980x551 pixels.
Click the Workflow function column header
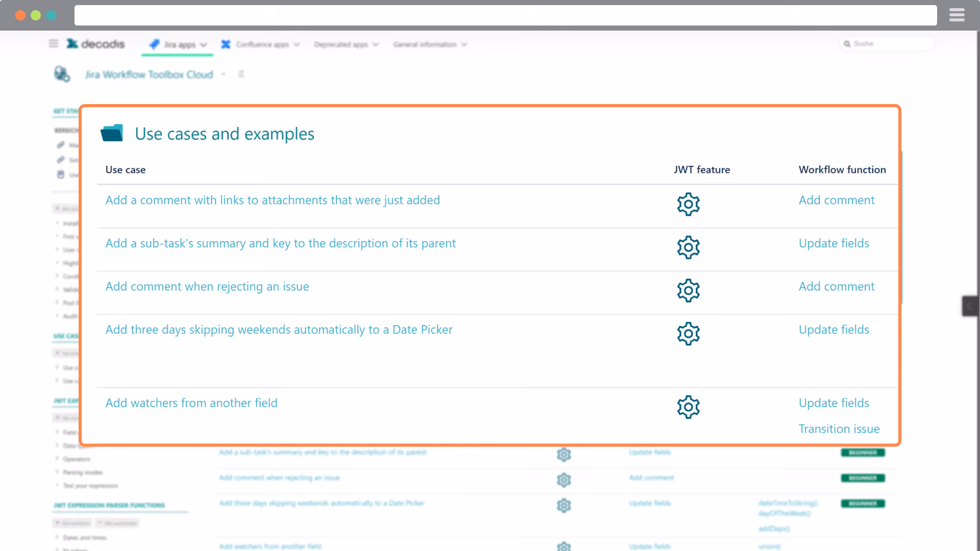[842, 169]
